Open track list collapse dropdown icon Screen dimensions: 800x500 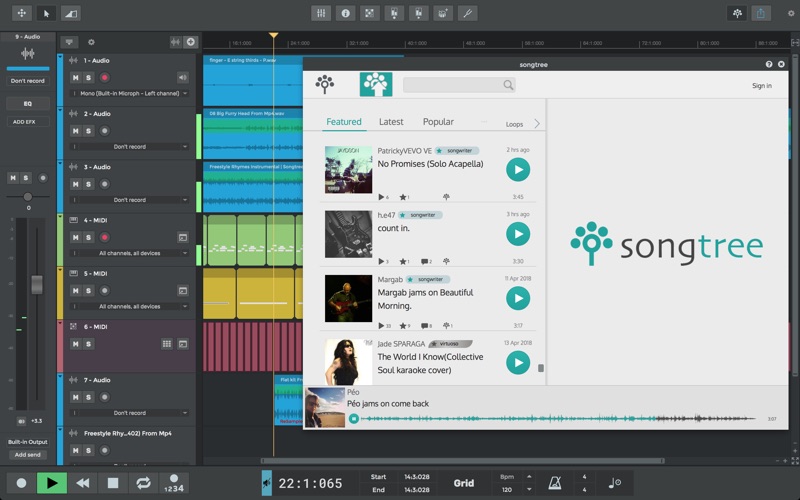[x=69, y=42]
